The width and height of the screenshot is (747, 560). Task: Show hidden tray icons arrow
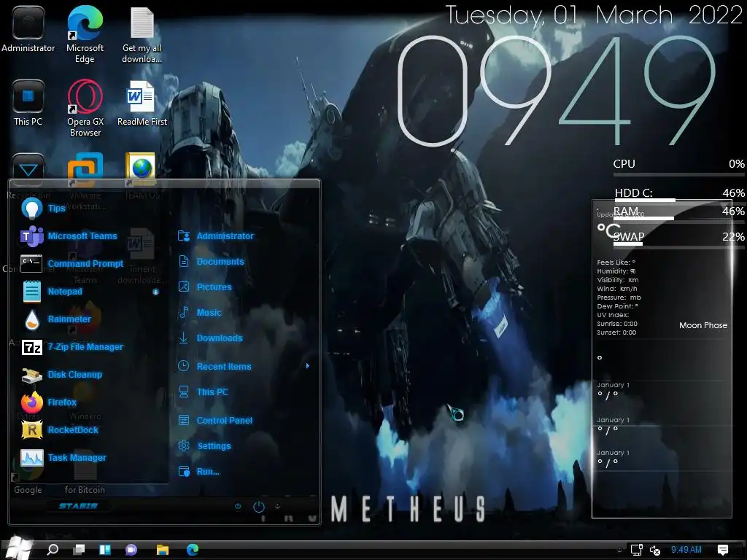tap(619, 550)
